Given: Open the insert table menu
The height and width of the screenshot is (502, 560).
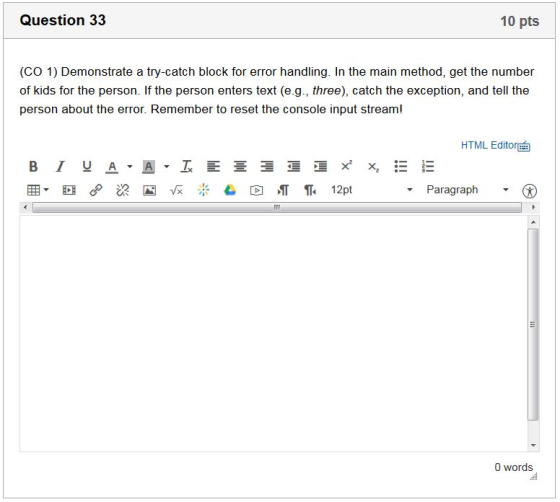Looking at the screenshot, I should [x=38, y=190].
